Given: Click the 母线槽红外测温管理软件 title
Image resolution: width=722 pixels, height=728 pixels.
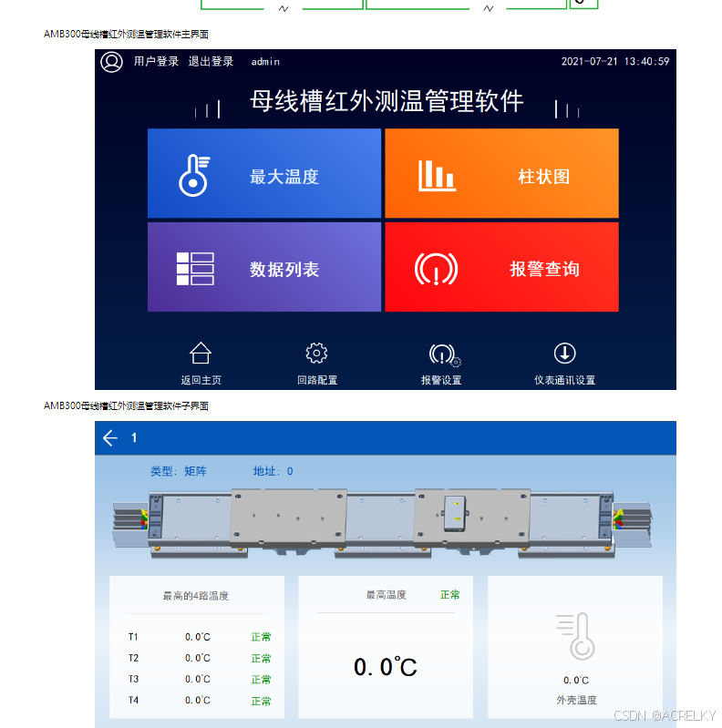Looking at the screenshot, I should click(387, 101).
